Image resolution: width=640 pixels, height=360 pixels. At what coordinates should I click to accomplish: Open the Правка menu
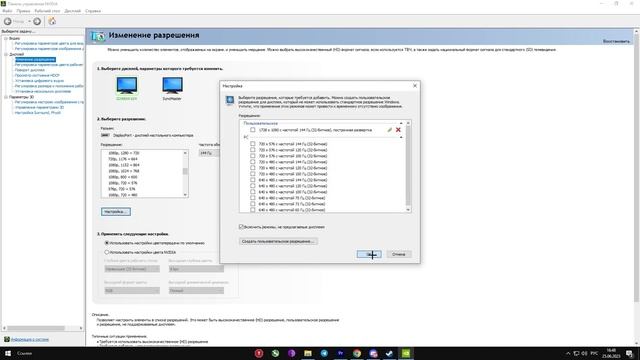[23, 11]
